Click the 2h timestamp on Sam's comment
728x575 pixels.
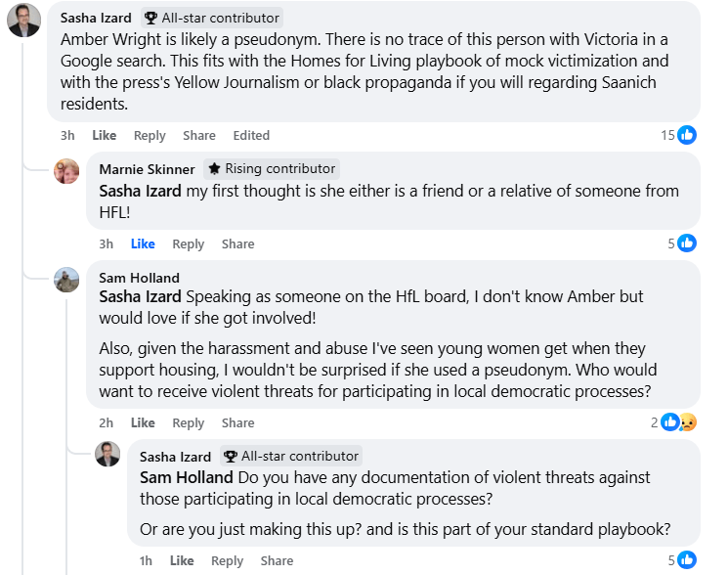(107, 422)
